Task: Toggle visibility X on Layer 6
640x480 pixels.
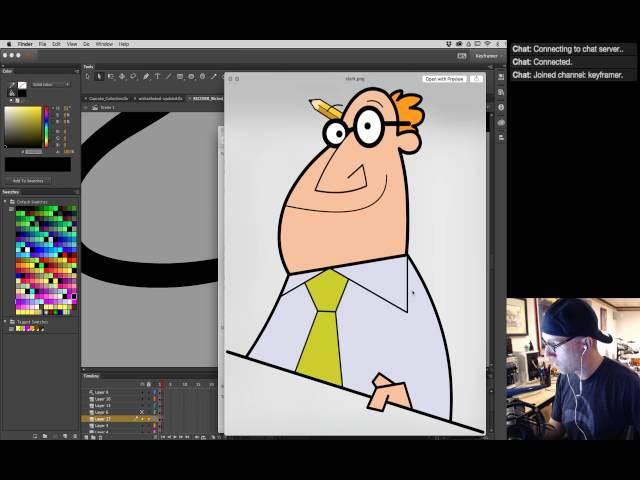Action: [142, 412]
